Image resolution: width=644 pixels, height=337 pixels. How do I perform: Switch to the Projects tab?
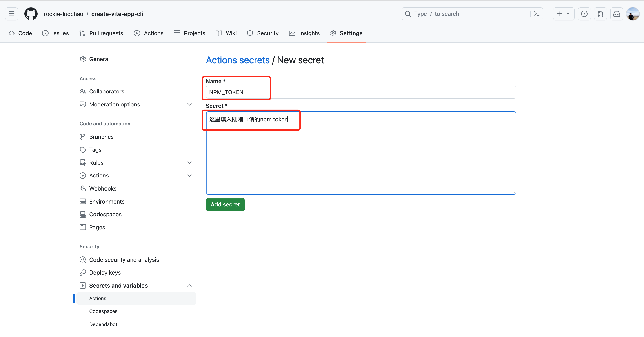tap(189, 33)
